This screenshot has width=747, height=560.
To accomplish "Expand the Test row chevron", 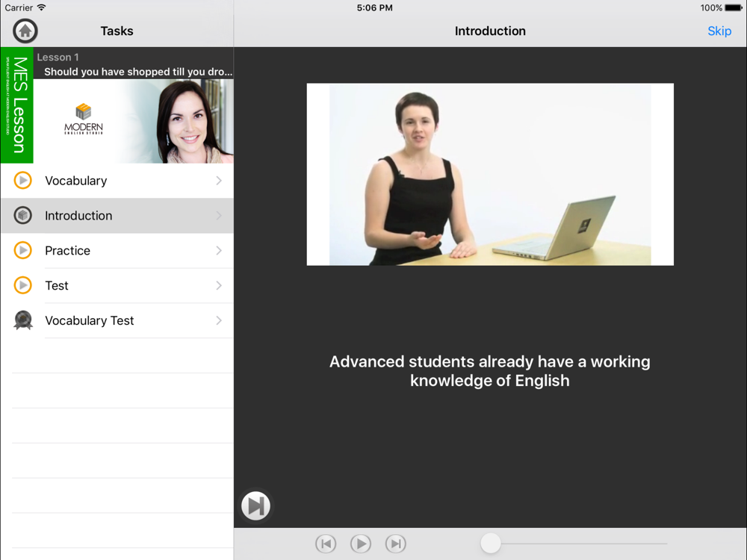I will pyautogui.click(x=219, y=285).
